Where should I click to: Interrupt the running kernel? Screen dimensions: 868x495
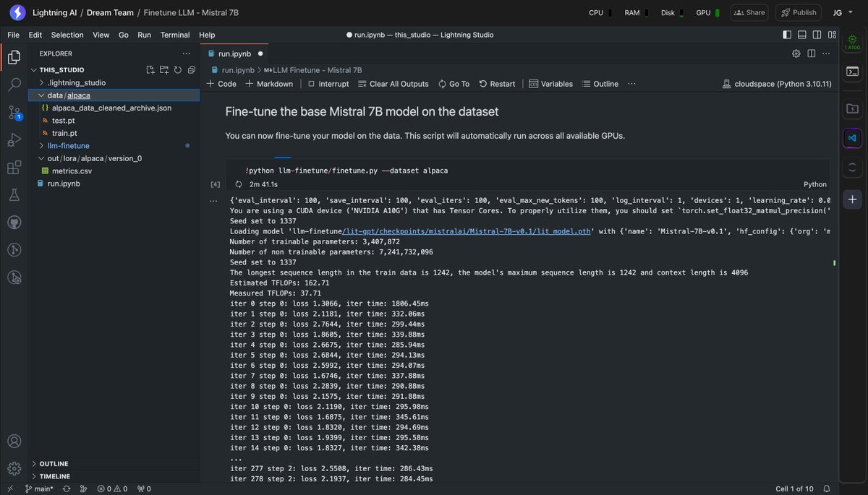(x=328, y=84)
